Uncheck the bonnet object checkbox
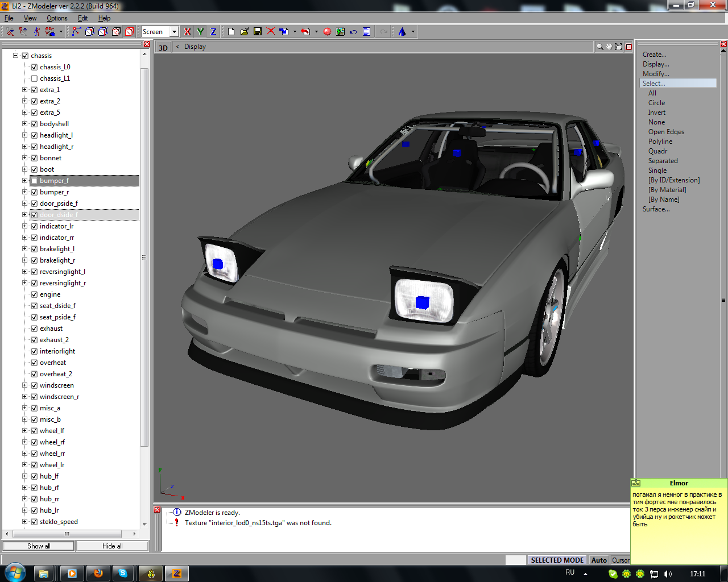The height and width of the screenshot is (582, 728). (x=34, y=158)
